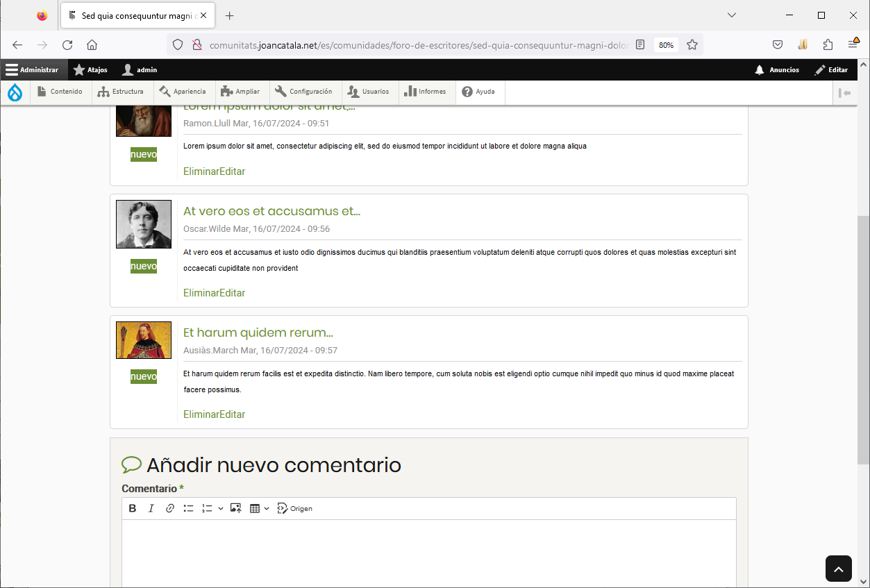List all tabs with the chevron
This screenshot has height=588, width=870.
coord(732,15)
